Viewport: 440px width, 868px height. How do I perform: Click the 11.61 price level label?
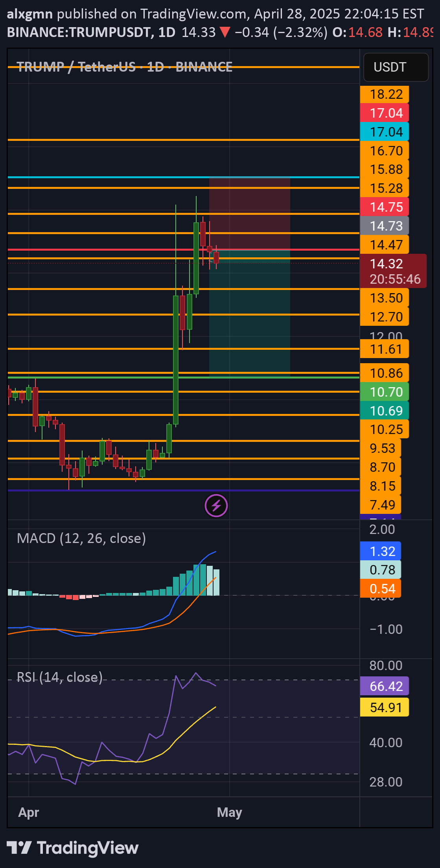point(385,349)
